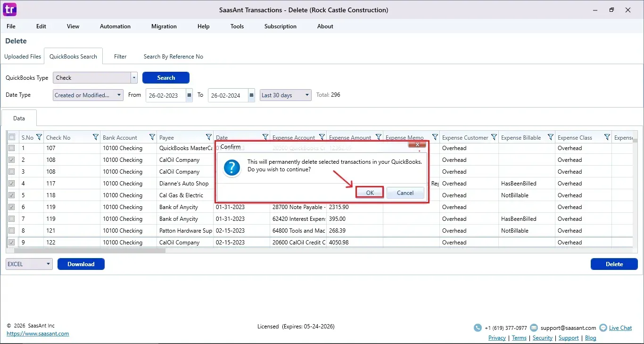Screen dimensions: 644x344
Task: Toggle the checkbox for row 1
Action: (12, 148)
